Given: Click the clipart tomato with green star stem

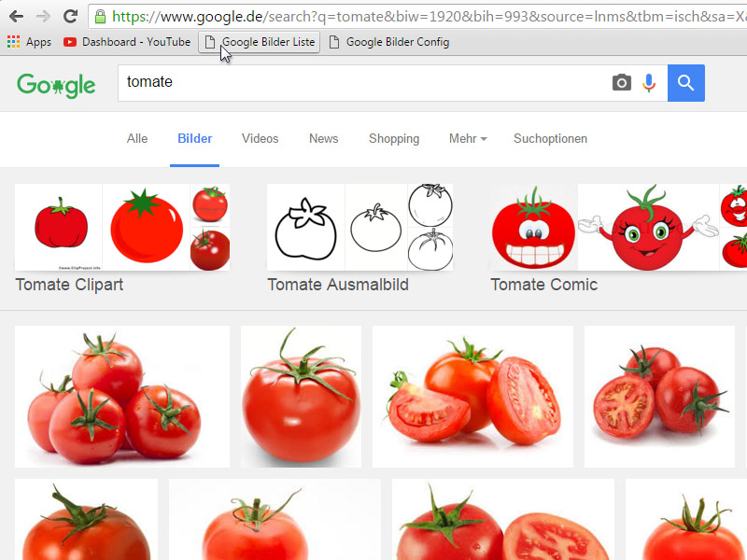Looking at the screenshot, I should (147, 227).
